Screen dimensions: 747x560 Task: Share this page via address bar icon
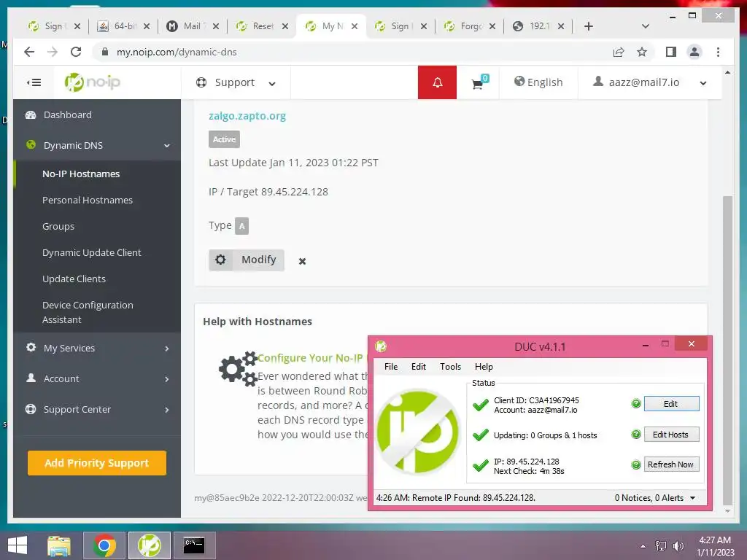[619, 52]
